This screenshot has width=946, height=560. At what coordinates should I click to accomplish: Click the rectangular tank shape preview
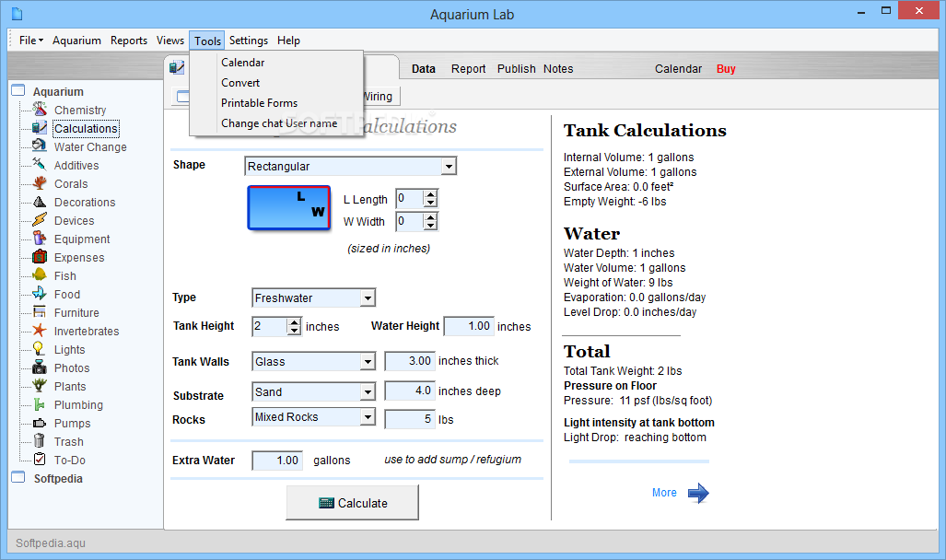[x=289, y=207]
